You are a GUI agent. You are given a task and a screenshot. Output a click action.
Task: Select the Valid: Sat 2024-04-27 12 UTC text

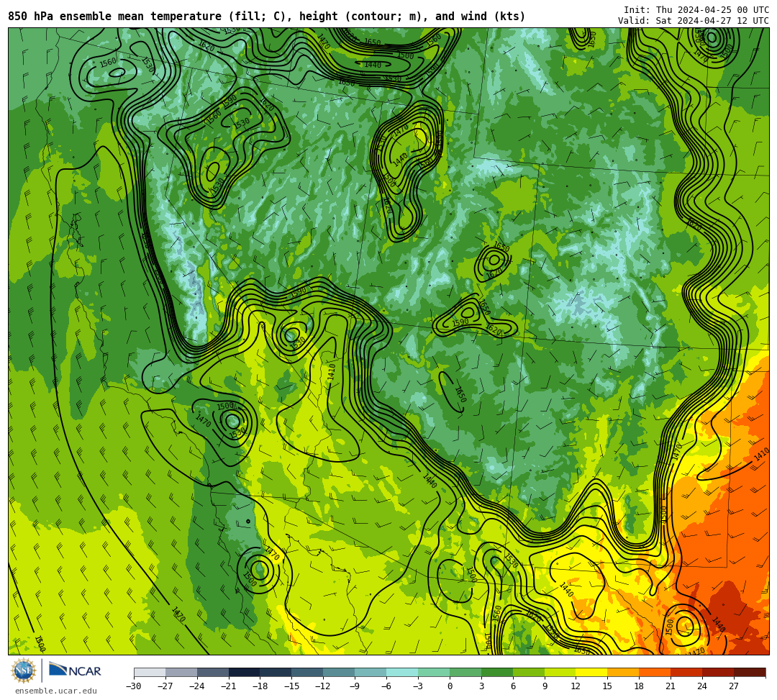coord(694,20)
